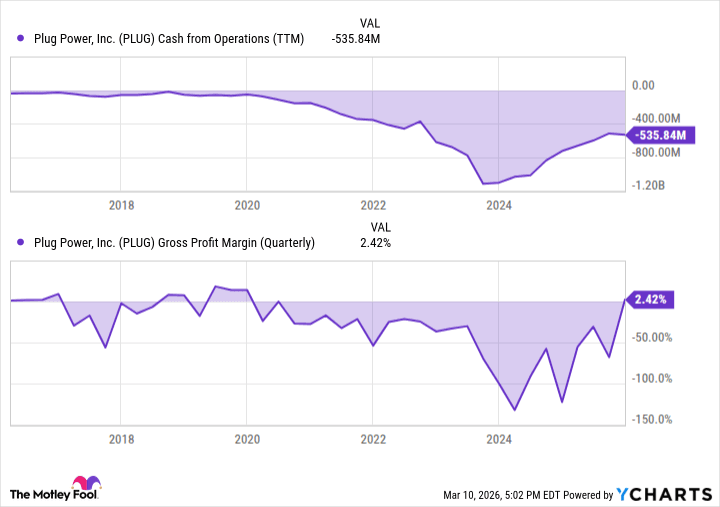720x507 pixels.
Task: Click the Motley Fool jester hat logo
Action: point(87,484)
